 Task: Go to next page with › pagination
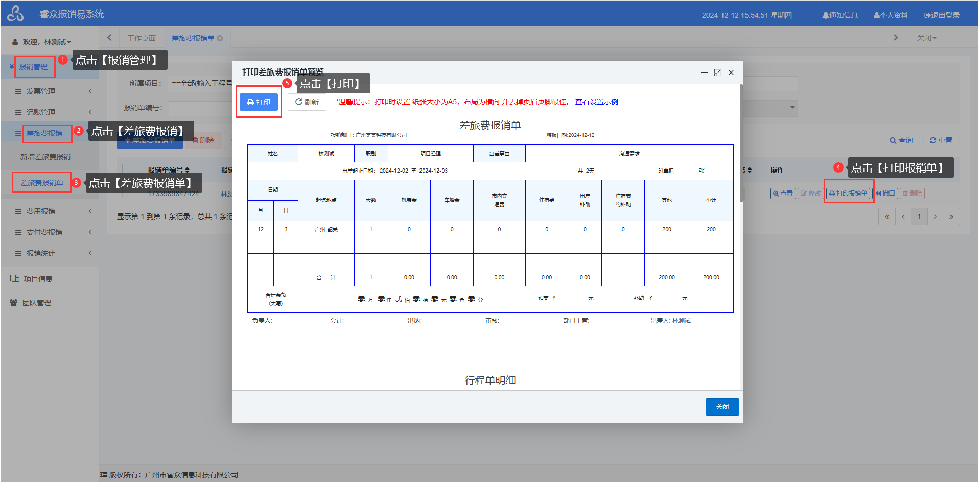tap(935, 216)
